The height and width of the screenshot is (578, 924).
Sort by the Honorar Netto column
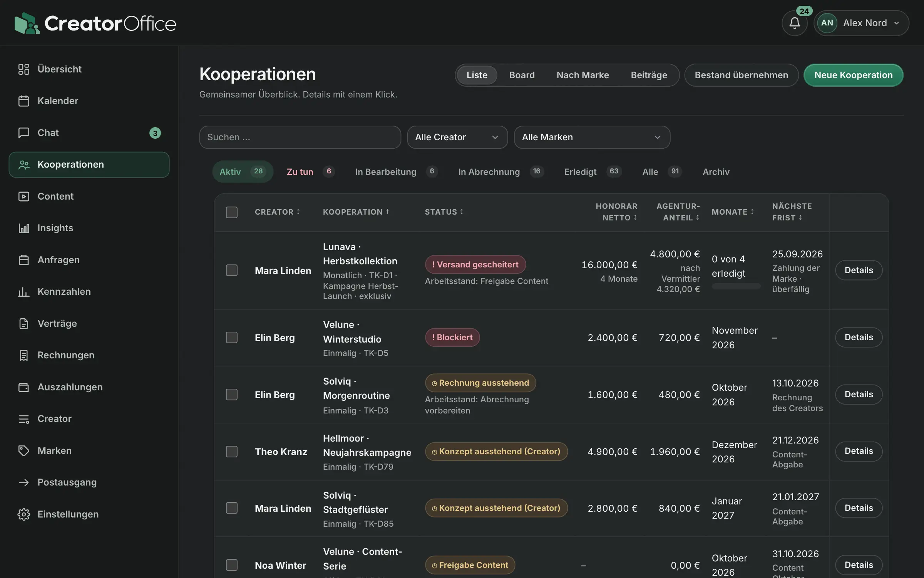616,212
